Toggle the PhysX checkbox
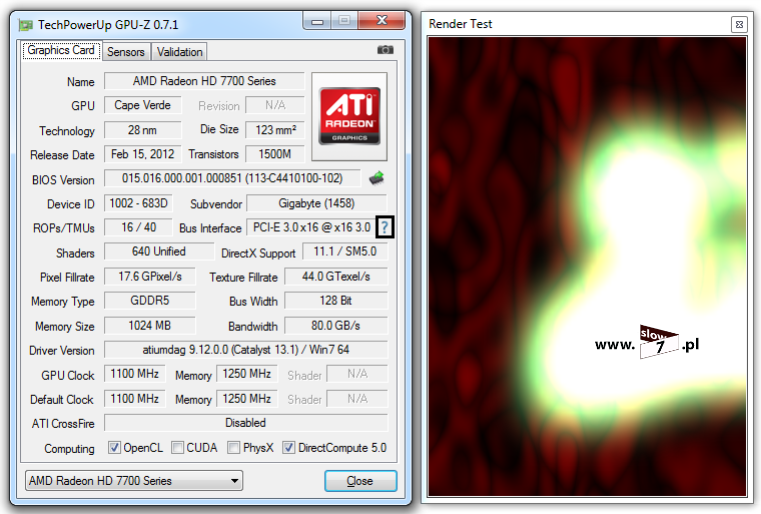Screen dimensions: 761x514 (x=233, y=448)
